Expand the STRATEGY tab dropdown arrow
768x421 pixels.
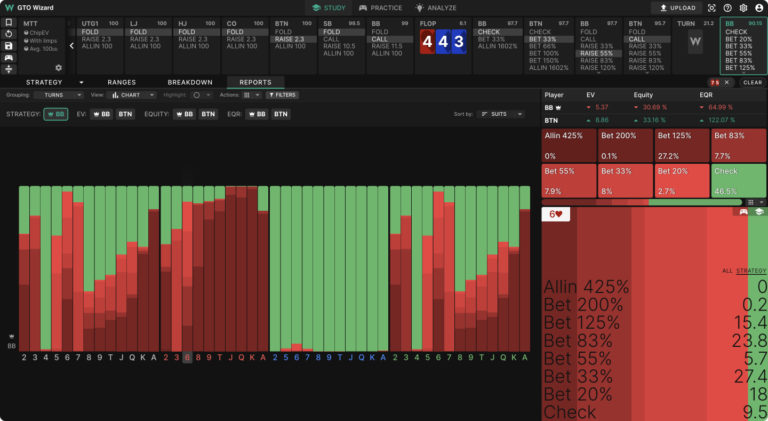point(81,82)
